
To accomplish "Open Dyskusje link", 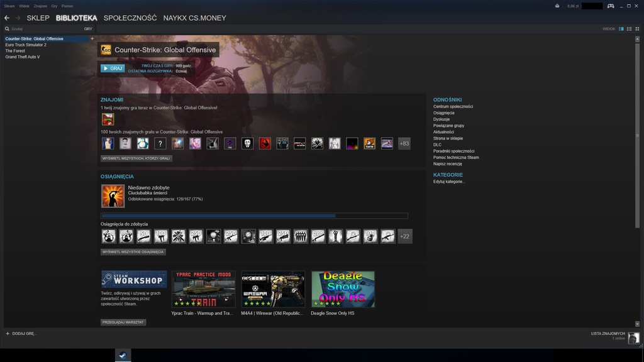I will 441,119.
